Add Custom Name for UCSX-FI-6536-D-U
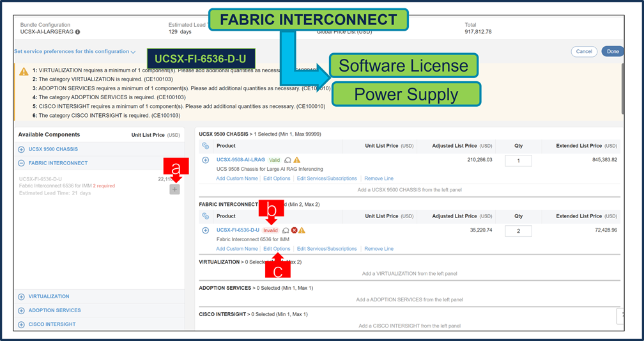 pos(237,249)
